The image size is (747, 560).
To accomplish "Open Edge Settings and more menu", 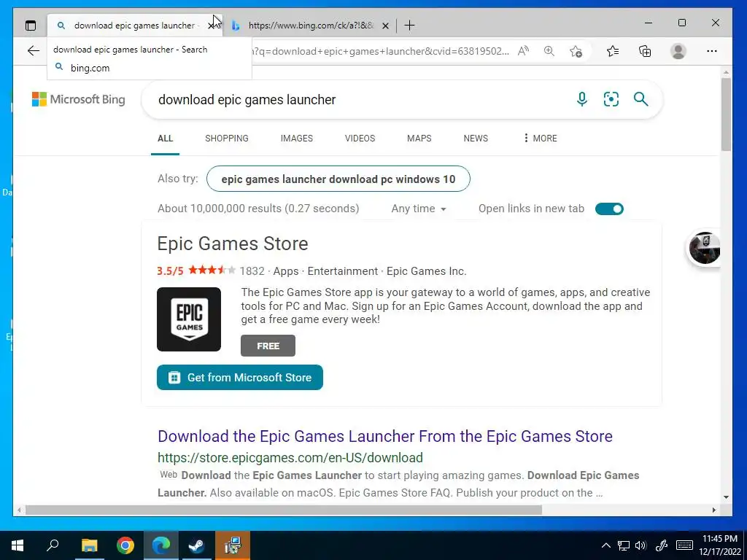I will point(712,51).
